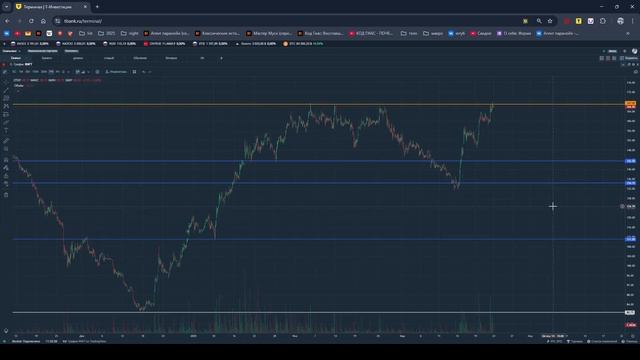
Task: Select the trend line drawing tool
Action: pos(6,90)
